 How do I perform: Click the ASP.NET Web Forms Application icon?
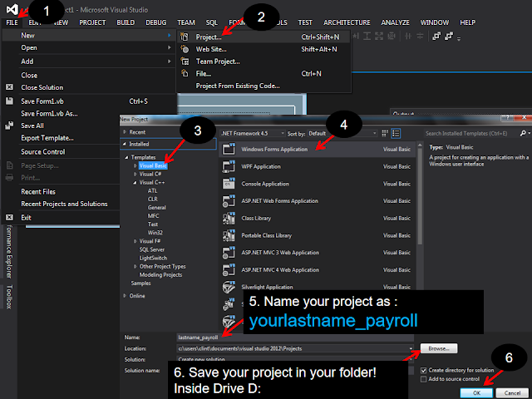point(229,201)
